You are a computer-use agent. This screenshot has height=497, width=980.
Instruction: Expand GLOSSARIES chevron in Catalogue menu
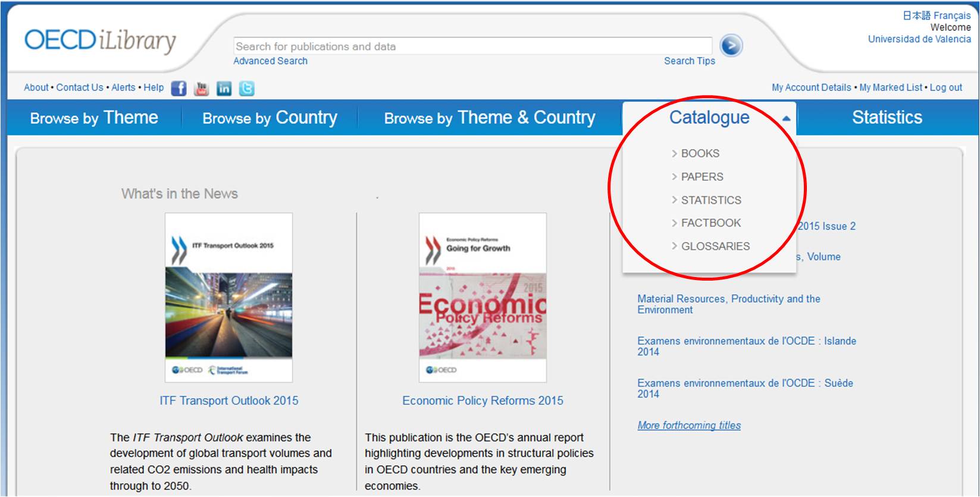[674, 246]
